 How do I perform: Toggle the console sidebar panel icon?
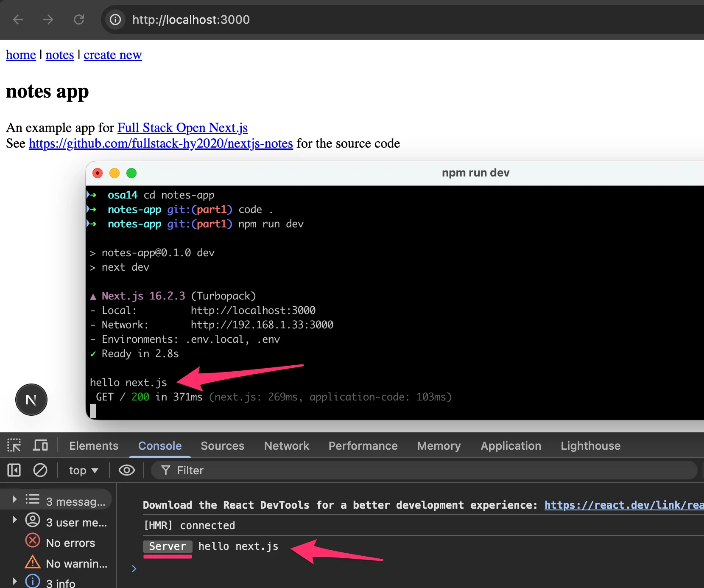pyautogui.click(x=14, y=470)
